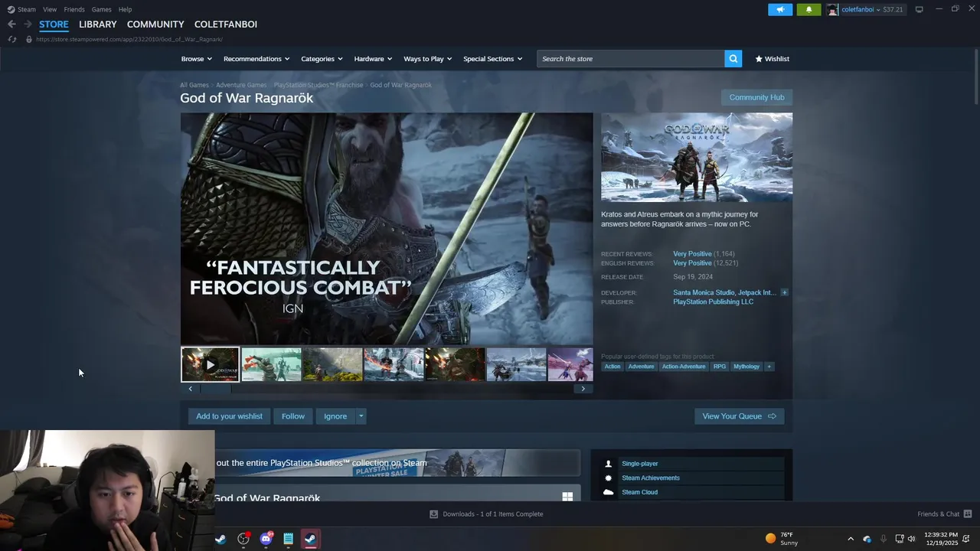Click the plus icon beside developer names
Screen dimensions: 980x551
click(784, 292)
